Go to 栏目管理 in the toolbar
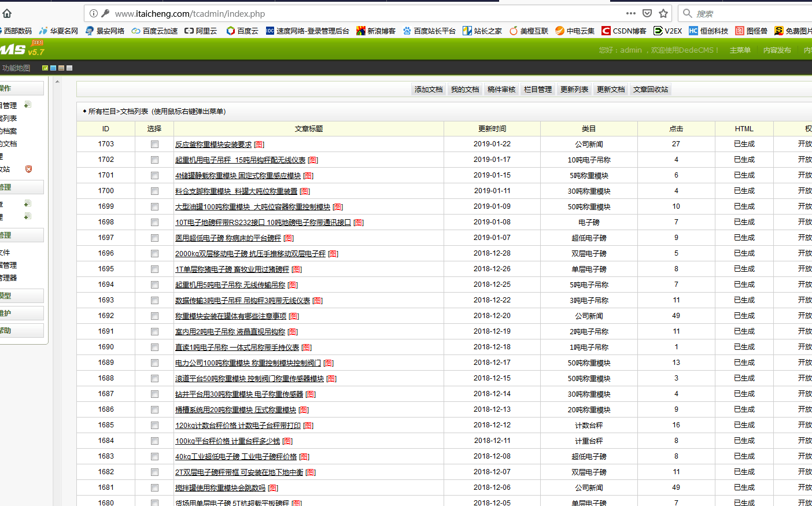This screenshot has height=506, width=812. click(x=537, y=90)
